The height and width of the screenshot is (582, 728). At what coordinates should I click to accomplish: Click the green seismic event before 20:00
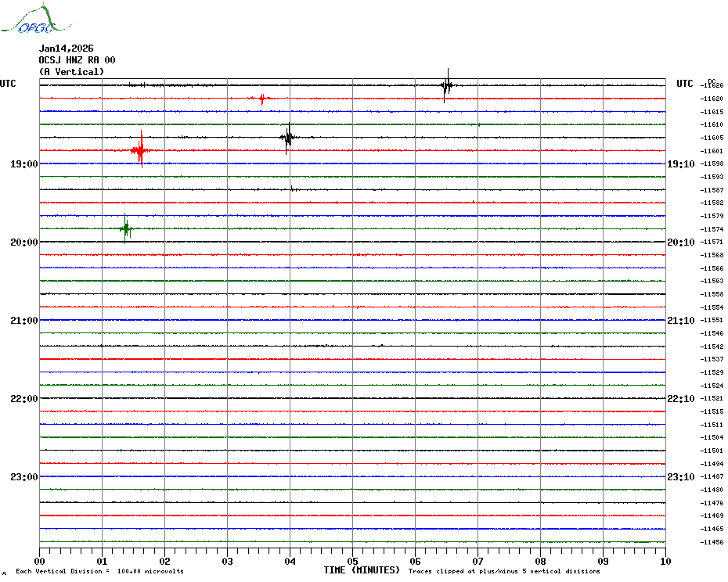[x=125, y=228]
